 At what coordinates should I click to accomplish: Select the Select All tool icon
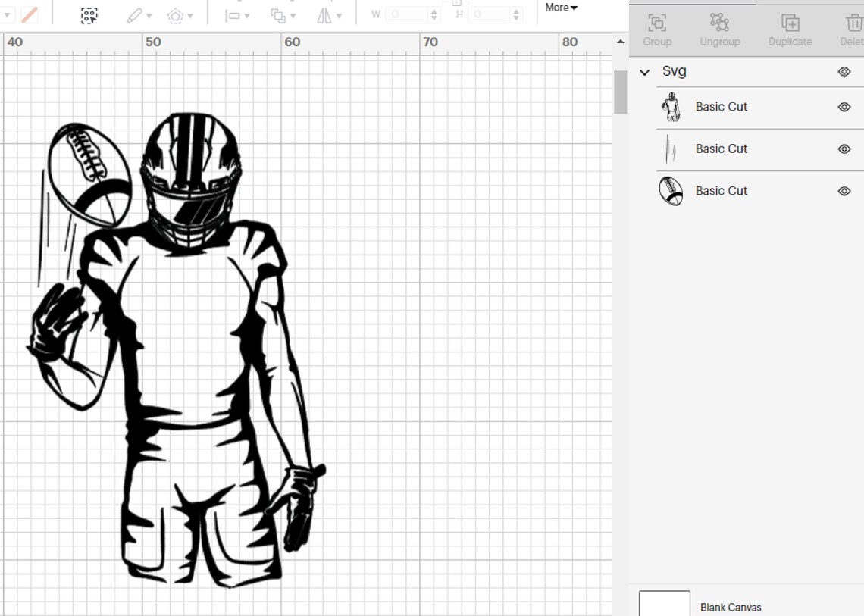point(89,15)
